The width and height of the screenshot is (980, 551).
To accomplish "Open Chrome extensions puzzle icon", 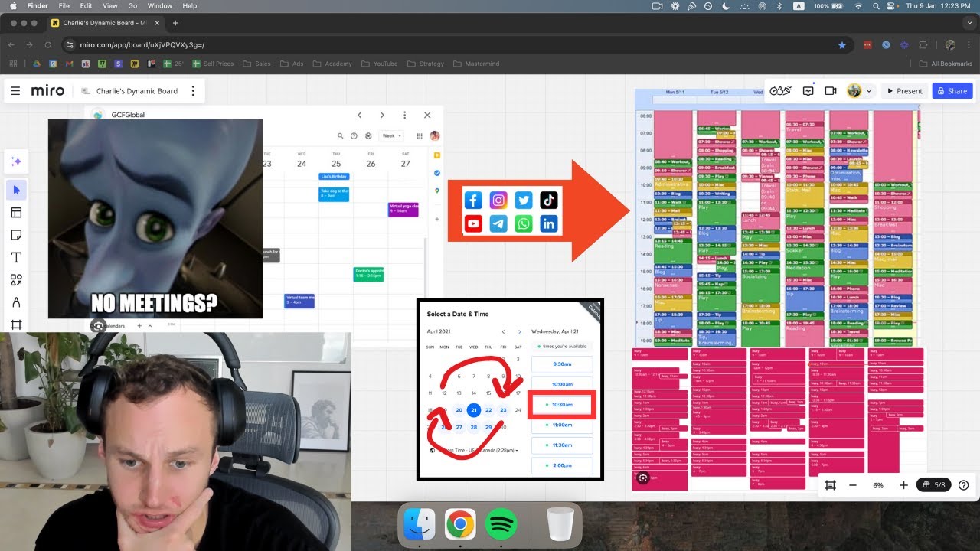I will pyautogui.click(x=923, y=45).
